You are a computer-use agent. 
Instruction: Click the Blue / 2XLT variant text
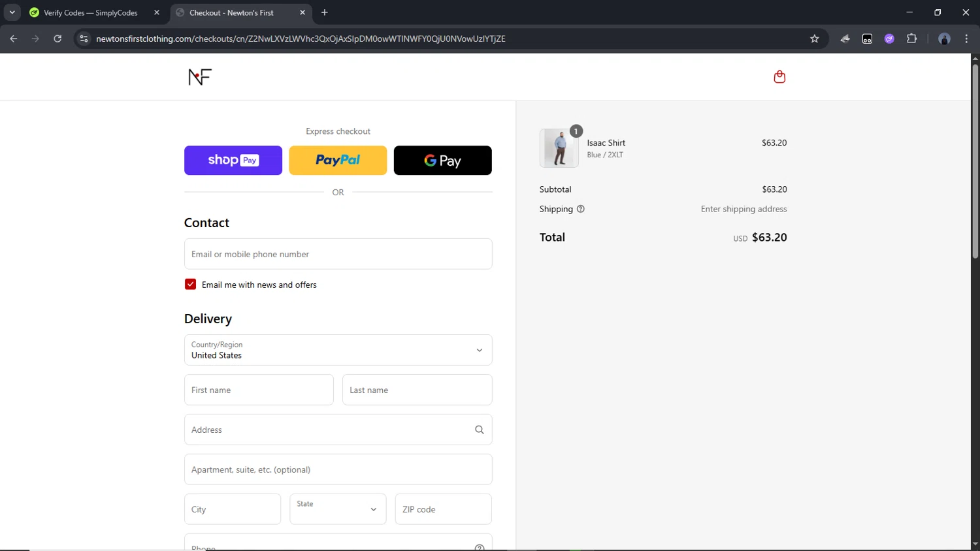coord(605,155)
